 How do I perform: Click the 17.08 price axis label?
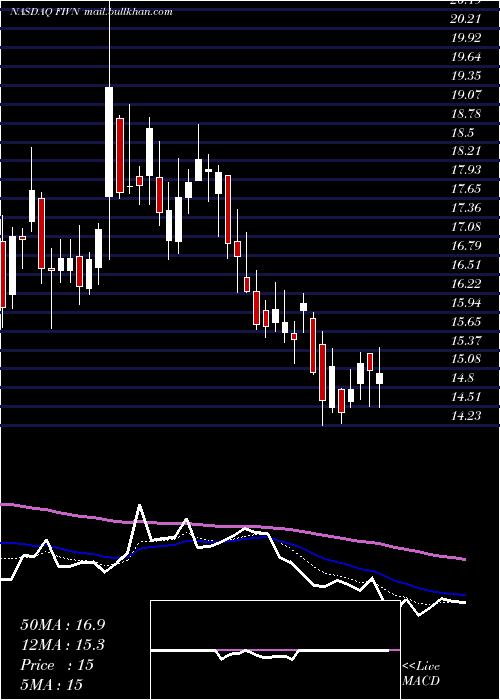pos(466,227)
